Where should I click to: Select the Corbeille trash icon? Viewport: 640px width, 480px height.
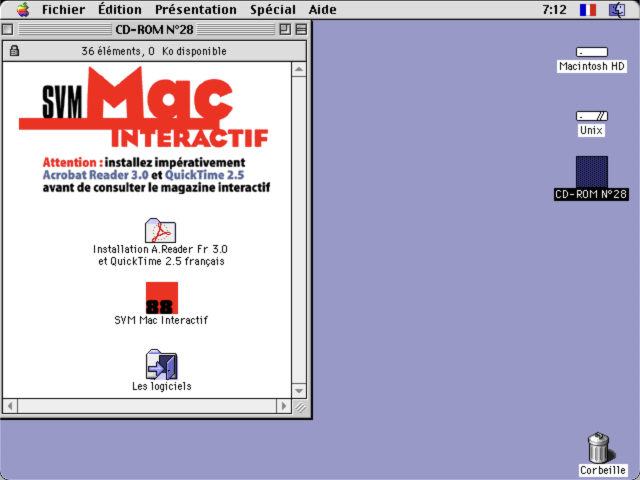coord(599,448)
